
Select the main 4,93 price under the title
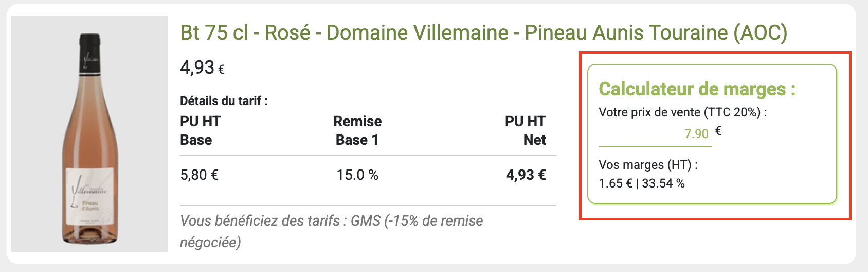pos(197,67)
